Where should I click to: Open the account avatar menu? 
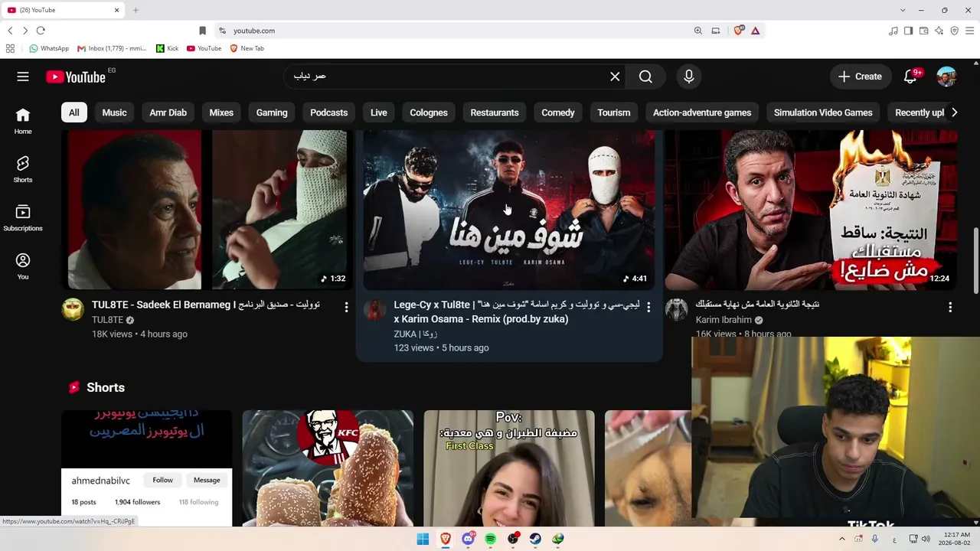click(946, 77)
